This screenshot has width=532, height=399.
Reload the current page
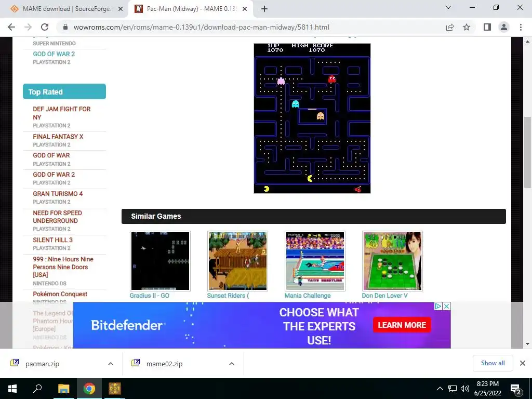[x=45, y=27]
